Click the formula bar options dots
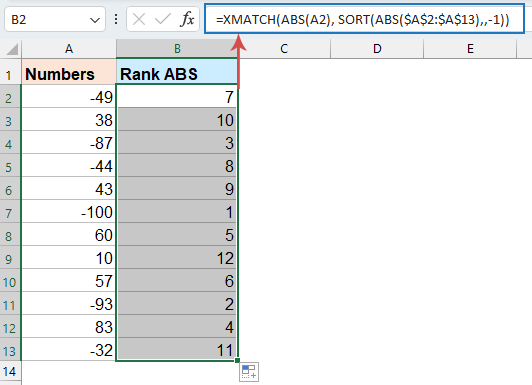Image resolution: width=532 pixels, height=385 pixels. pyautogui.click(x=116, y=19)
